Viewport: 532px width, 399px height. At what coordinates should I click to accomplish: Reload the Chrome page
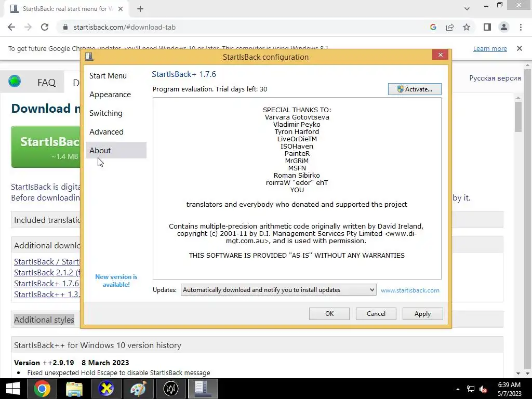coord(45,27)
